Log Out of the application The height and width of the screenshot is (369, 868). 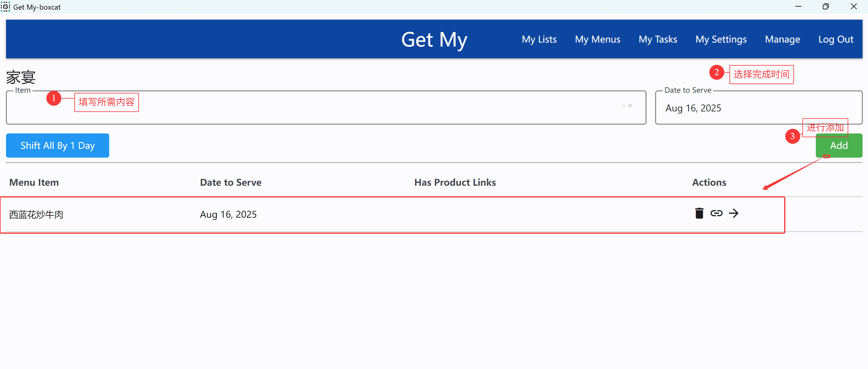click(836, 39)
